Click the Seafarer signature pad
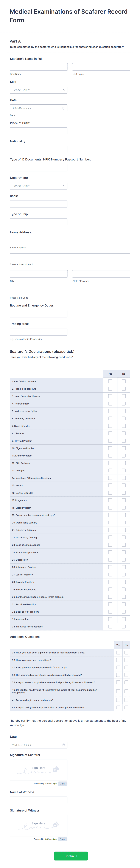This screenshot has height=868, width=140. (38, 770)
